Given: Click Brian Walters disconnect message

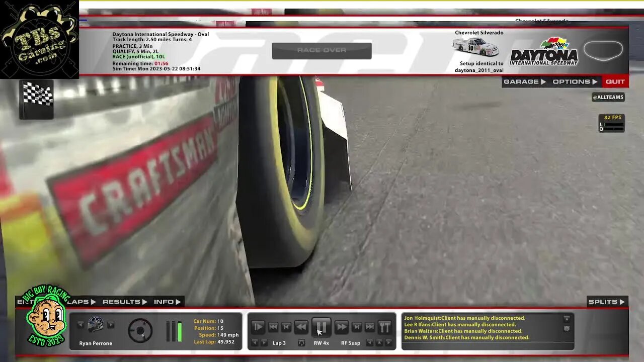Looking at the screenshot, I should [x=463, y=331].
